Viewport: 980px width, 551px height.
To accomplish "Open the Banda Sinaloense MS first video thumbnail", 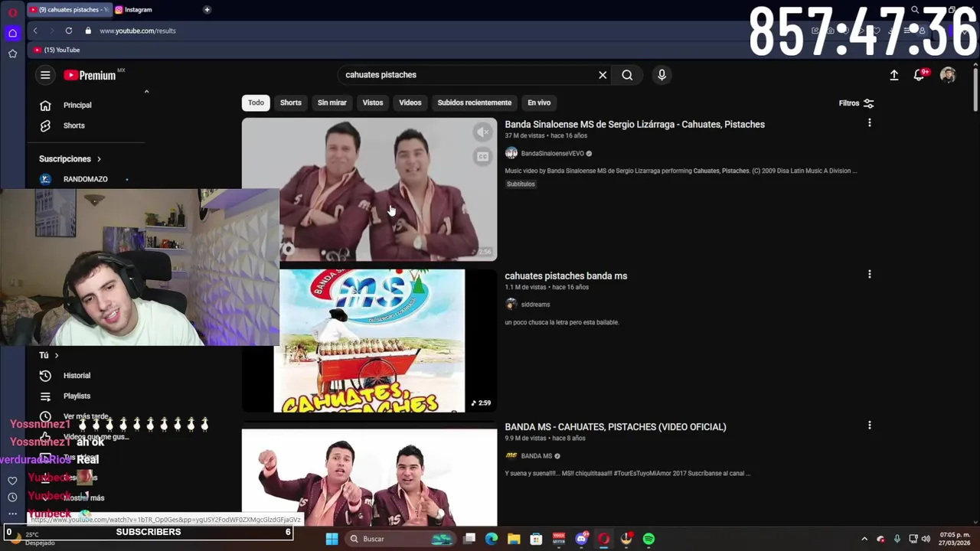I will pos(369,189).
